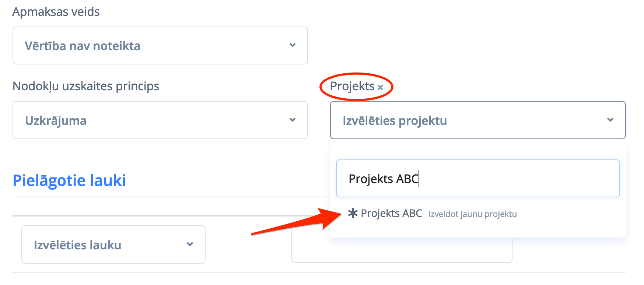Click the asterisk icon beside Projekts ABC
Screen dimensions: 644x285
(353, 213)
